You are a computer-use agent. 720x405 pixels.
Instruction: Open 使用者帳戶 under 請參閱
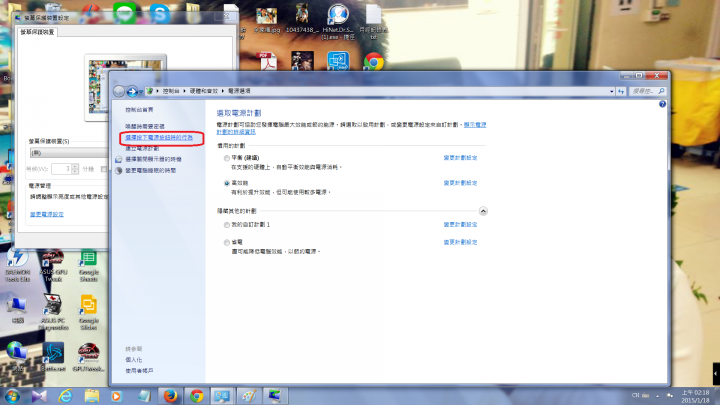(x=139, y=371)
